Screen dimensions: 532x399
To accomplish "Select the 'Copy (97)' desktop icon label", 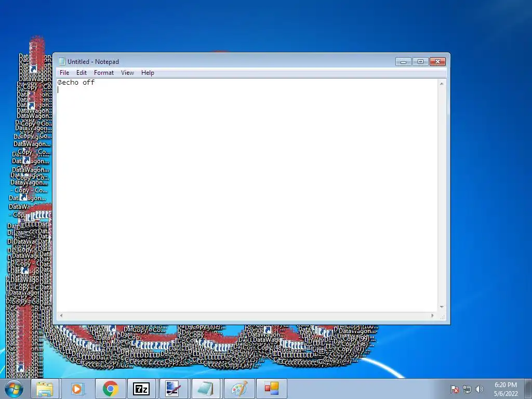I will tap(351, 350).
